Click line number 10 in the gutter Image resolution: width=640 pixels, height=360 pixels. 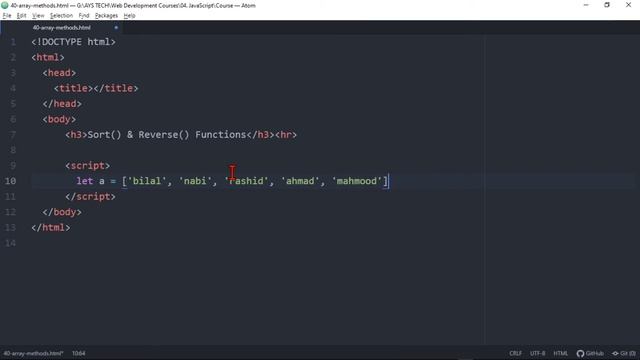[x=11, y=181]
